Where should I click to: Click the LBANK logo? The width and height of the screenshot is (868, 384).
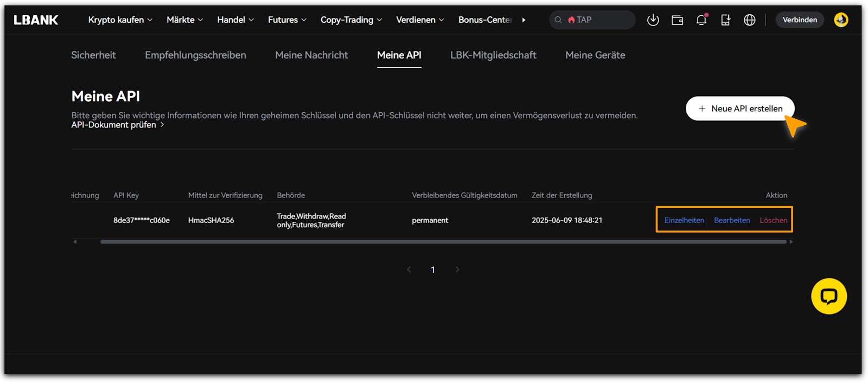click(x=36, y=20)
